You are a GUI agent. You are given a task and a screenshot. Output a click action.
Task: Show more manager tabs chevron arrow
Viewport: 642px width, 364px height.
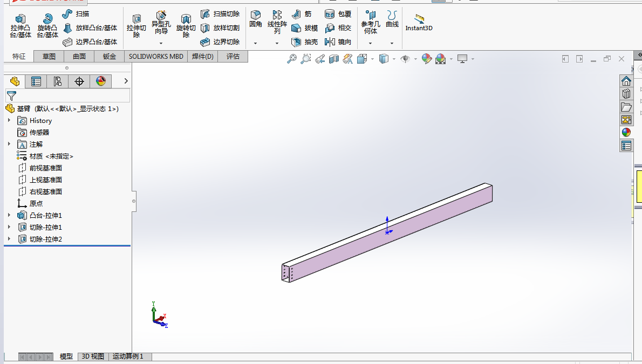[x=126, y=81]
